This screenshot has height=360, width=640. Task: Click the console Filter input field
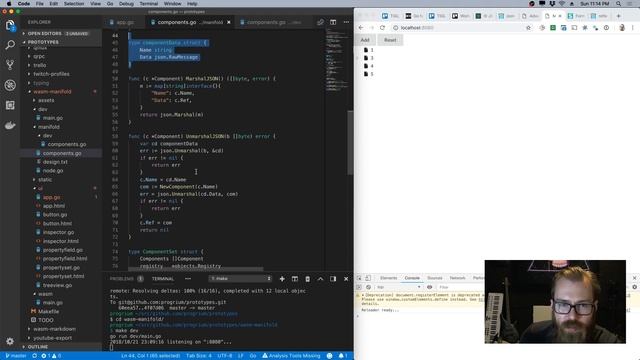459,287
